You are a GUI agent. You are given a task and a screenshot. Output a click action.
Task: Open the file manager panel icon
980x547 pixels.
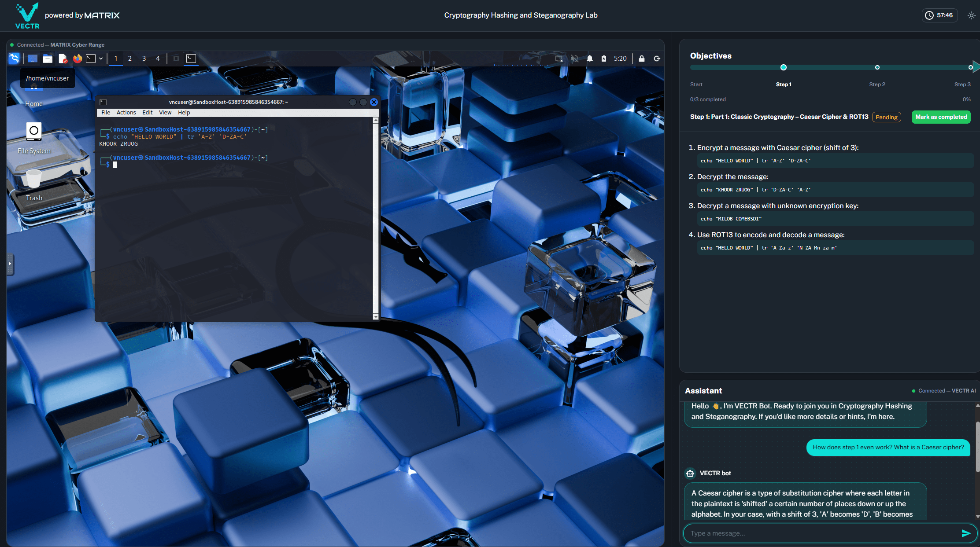48,59
